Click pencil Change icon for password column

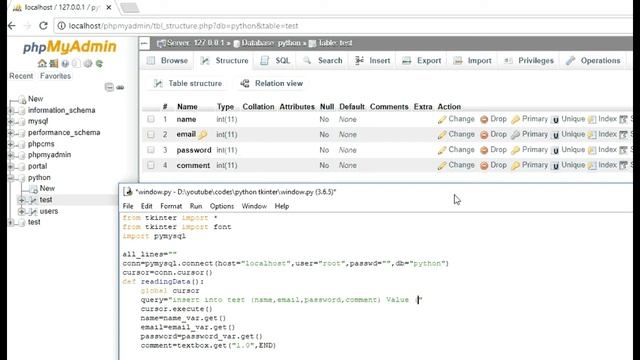(x=442, y=150)
